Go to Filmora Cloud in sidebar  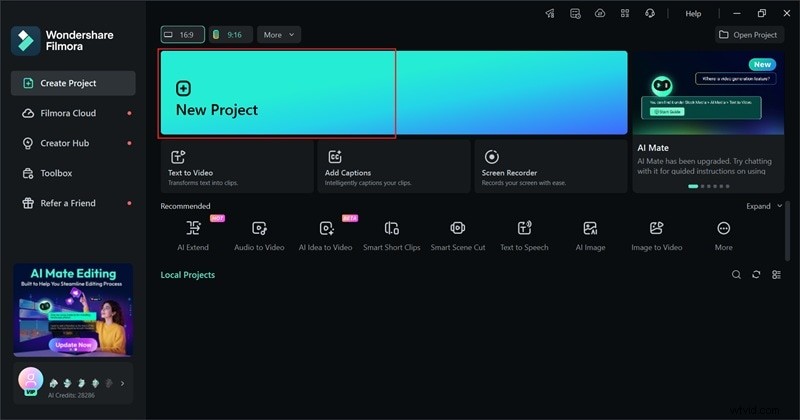coord(68,113)
